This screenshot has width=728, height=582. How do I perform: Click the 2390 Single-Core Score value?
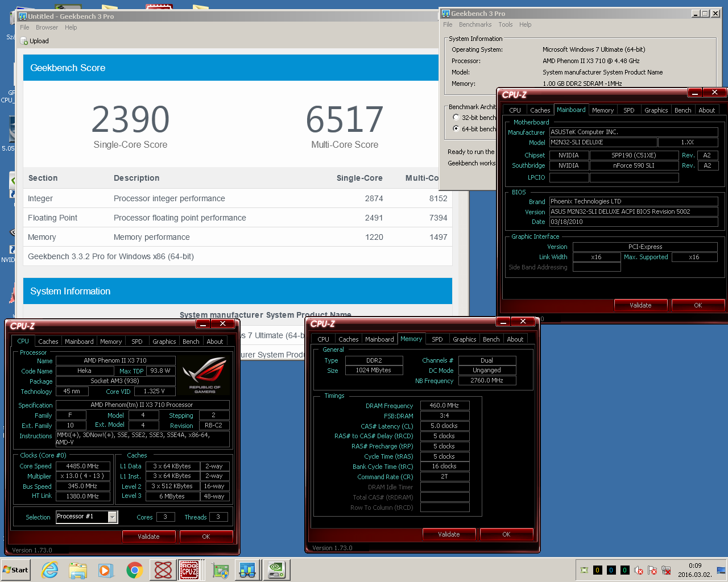click(131, 119)
